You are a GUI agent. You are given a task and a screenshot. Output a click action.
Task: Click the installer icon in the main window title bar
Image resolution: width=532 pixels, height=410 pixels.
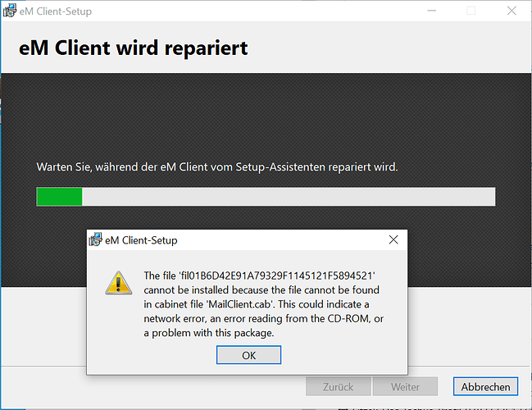[x=10, y=11]
